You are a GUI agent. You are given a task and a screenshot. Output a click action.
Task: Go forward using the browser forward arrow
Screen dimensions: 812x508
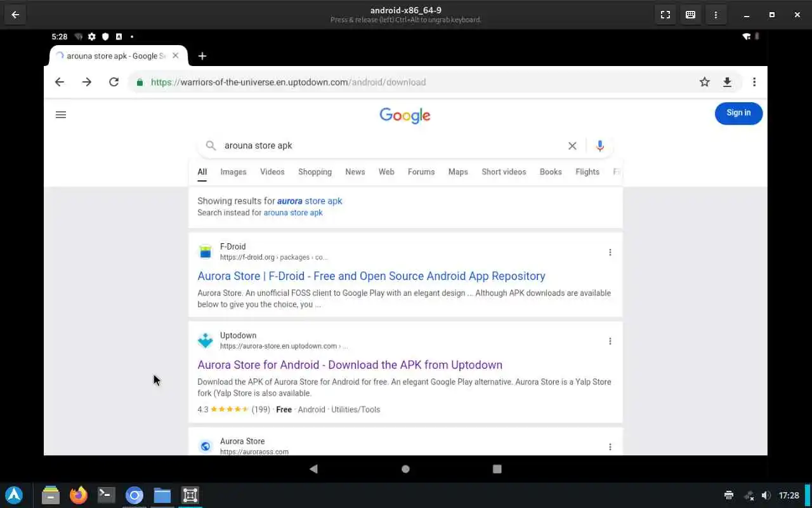click(87, 82)
